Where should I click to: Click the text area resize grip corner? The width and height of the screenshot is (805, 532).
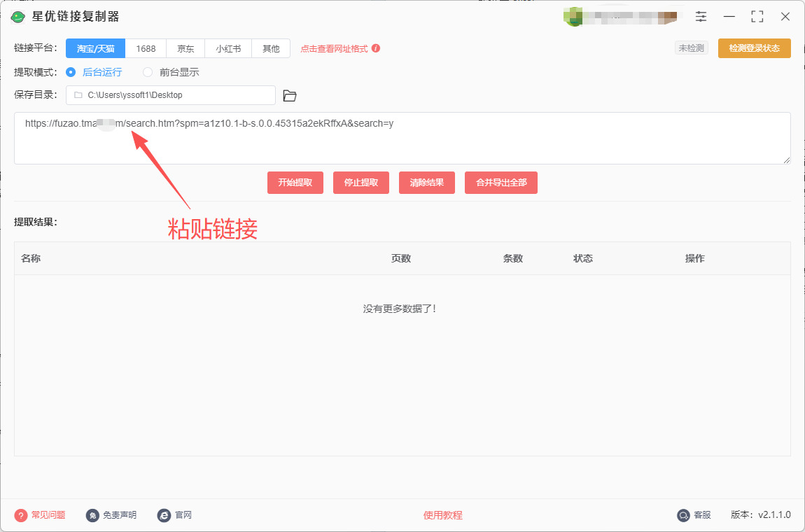pyautogui.click(x=787, y=160)
